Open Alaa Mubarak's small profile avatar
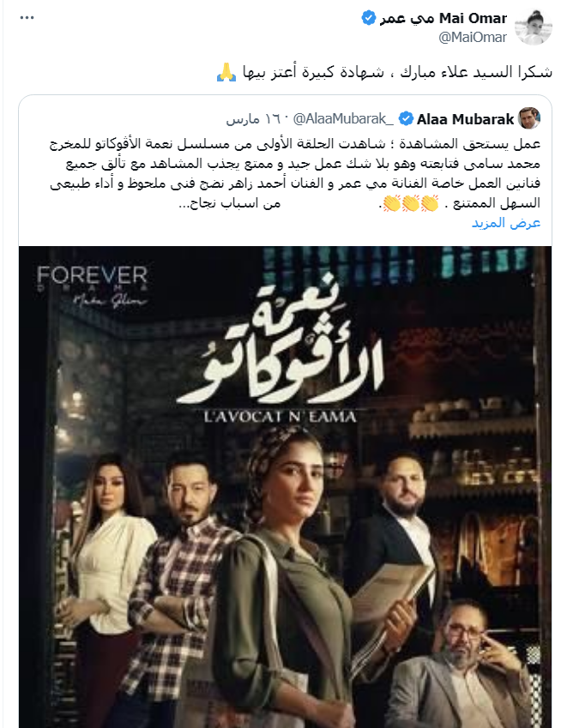Viewport: 561px width, 728px height. 529,119
